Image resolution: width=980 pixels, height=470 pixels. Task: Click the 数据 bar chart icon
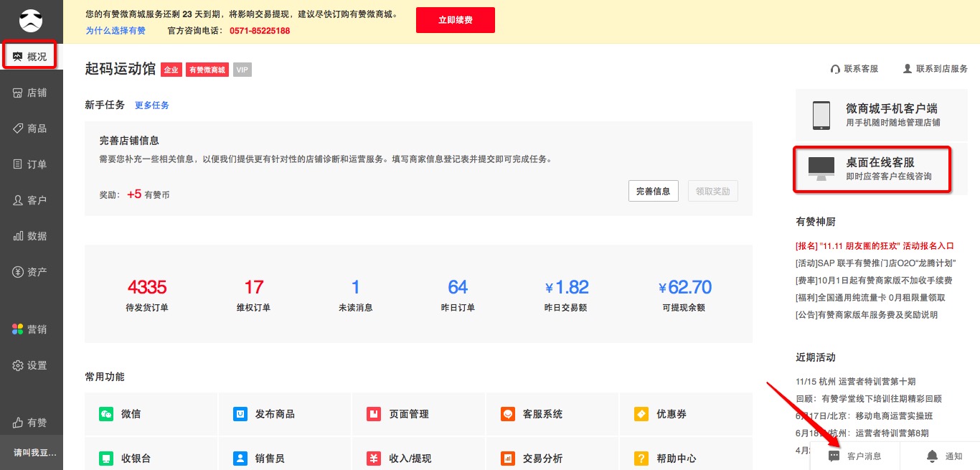click(18, 236)
